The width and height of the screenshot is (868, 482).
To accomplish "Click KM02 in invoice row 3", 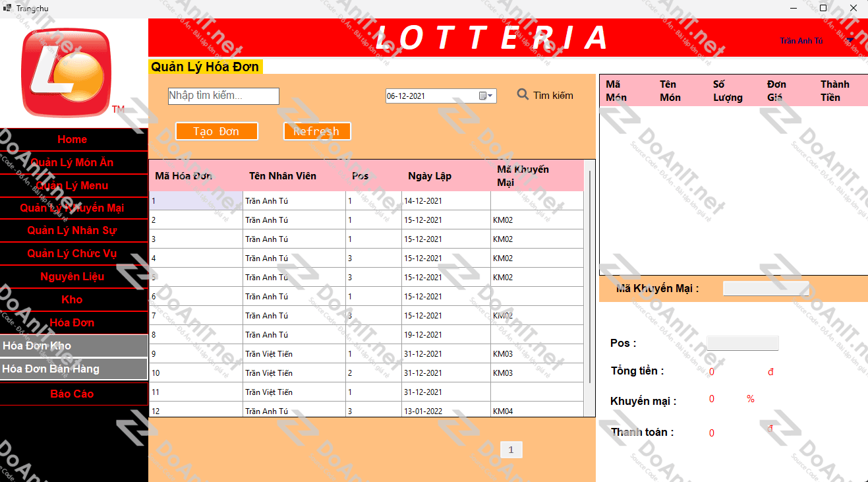I will (537, 239).
